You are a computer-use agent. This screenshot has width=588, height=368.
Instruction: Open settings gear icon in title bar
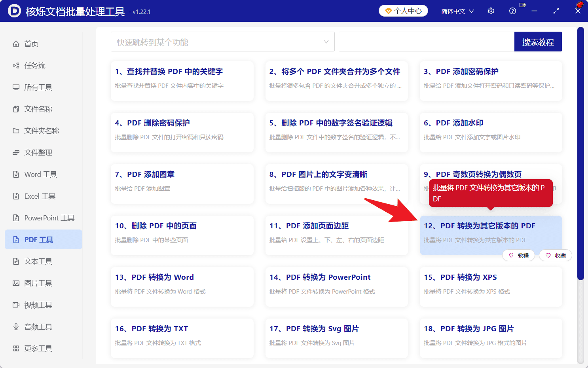491,11
